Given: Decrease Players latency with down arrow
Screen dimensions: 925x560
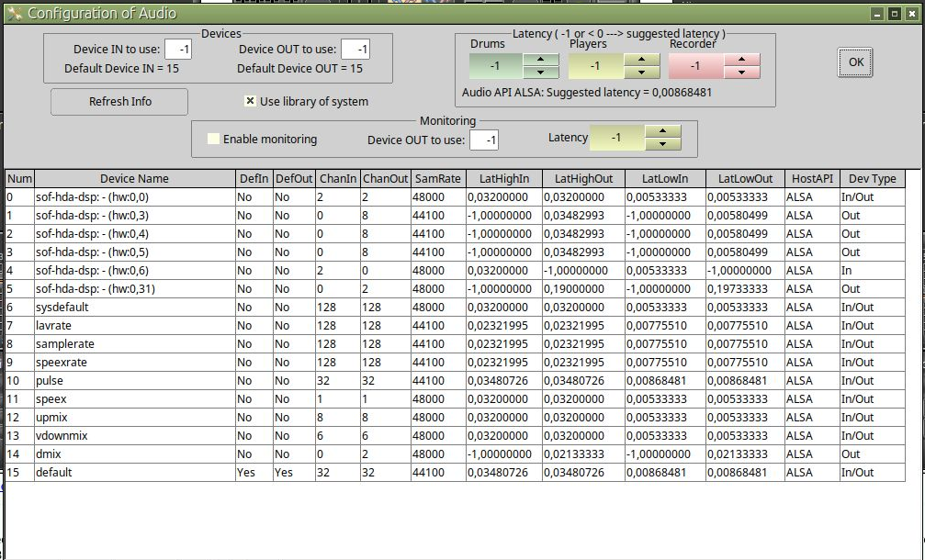Looking at the screenshot, I should 641,73.
